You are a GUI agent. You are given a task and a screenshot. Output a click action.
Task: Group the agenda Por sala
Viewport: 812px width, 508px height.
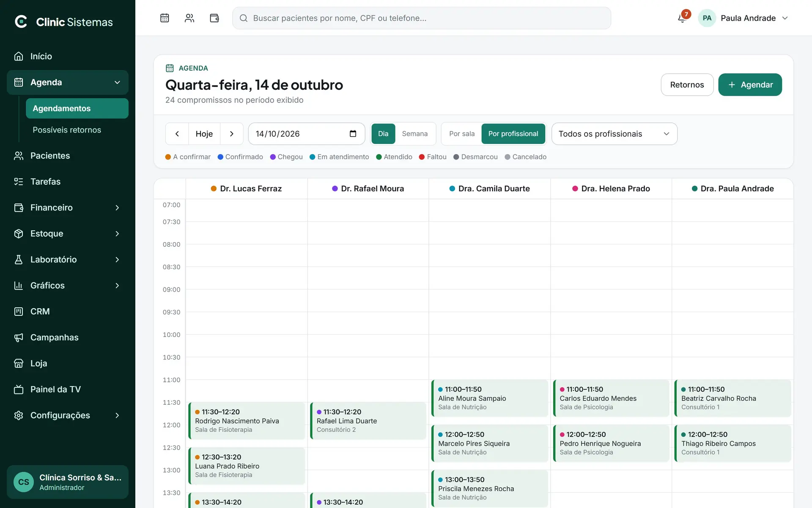(x=462, y=134)
